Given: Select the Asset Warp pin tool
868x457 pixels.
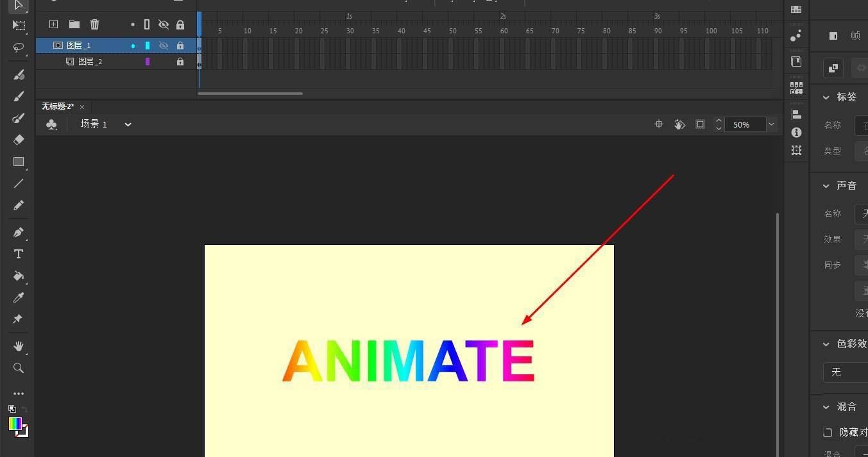Looking at the screenshot, I should click(x=19, y=319).
